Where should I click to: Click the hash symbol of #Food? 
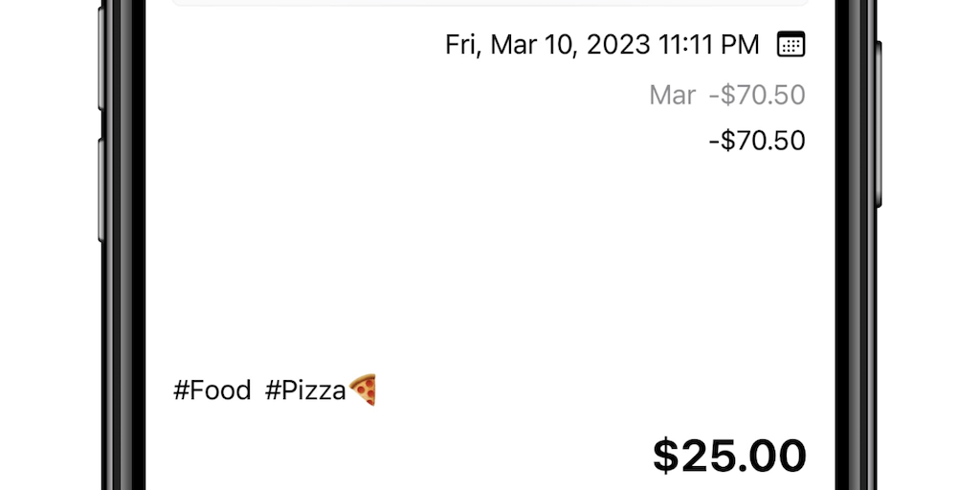tap(181, 390)
